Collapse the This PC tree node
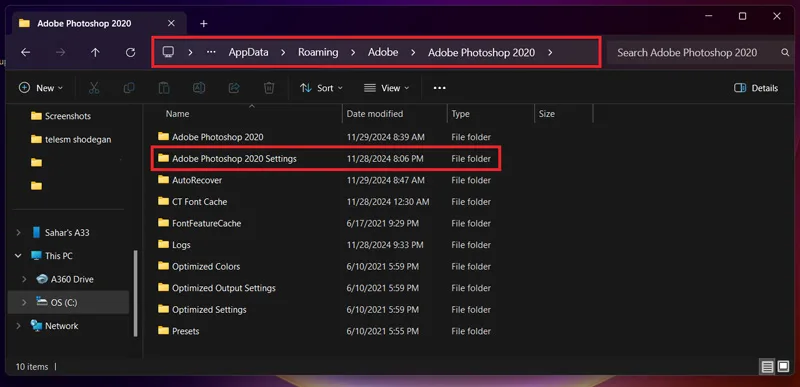Viewport: 800px width, 387px height. (18, 255)
